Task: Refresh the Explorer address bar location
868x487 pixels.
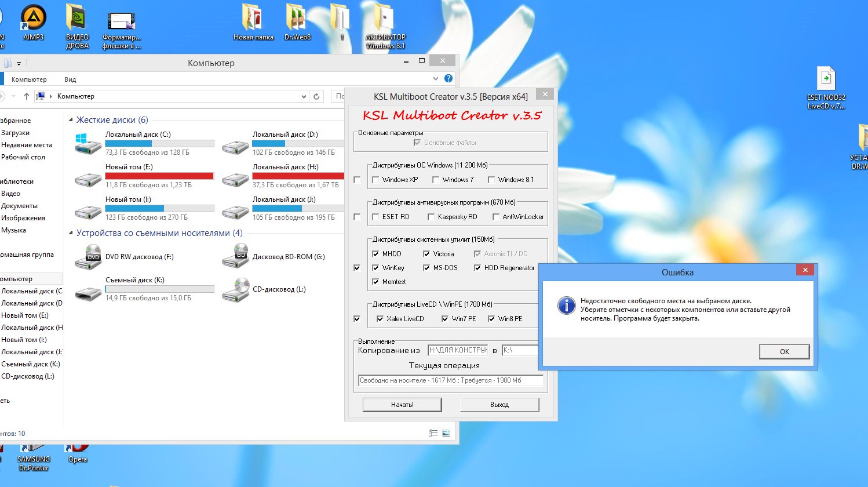Action: coord(316,96)
